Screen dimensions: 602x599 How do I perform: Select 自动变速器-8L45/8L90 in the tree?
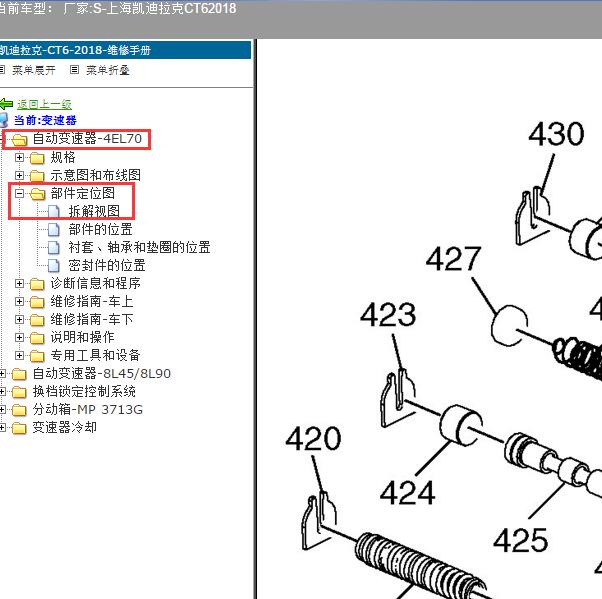102,374
